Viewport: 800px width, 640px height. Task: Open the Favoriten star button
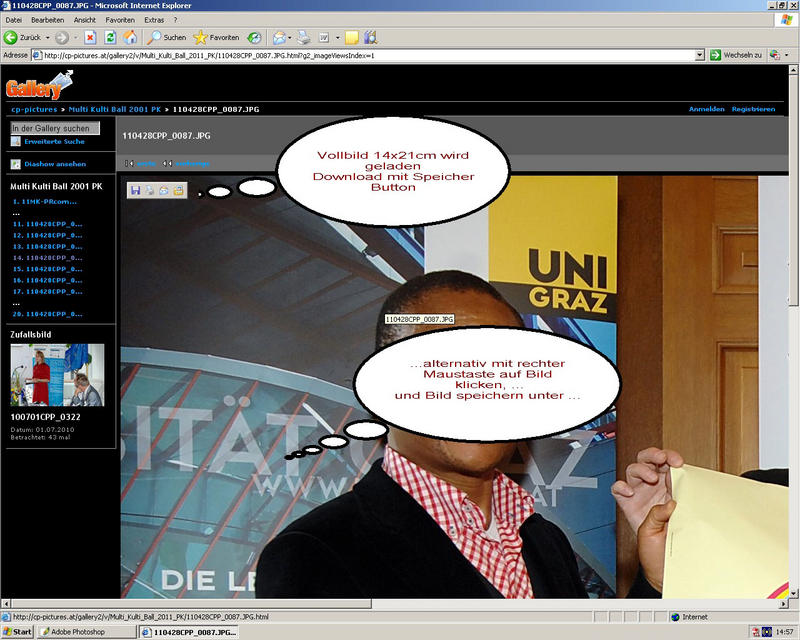(216, 37)
